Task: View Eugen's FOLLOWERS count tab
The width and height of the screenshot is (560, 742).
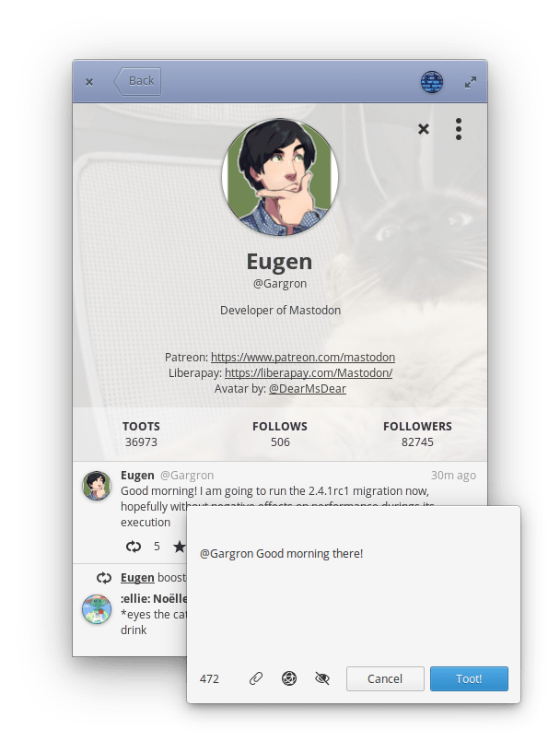Action: coord(417,434)
